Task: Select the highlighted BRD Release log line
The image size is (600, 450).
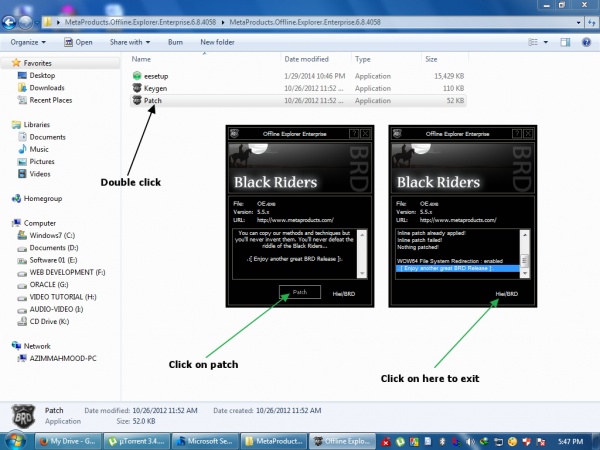Action: pyautogui.click(x=458, y=268)
